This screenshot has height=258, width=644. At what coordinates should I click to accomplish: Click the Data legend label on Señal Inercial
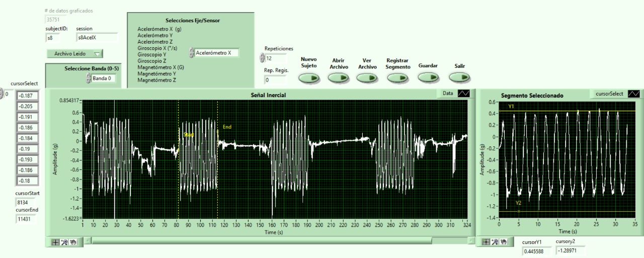448,93
